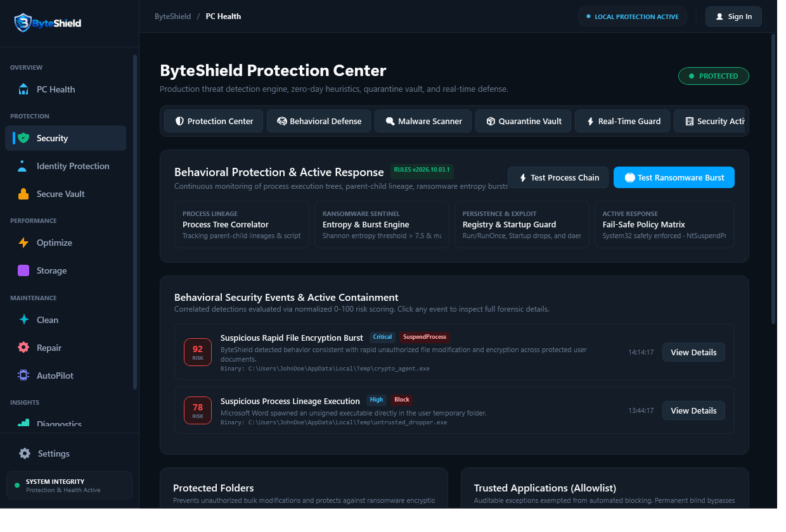Viewport: 786px width, 532px height.
Task: Click the Test Process Chain button
Action: (x=558, y=177)
